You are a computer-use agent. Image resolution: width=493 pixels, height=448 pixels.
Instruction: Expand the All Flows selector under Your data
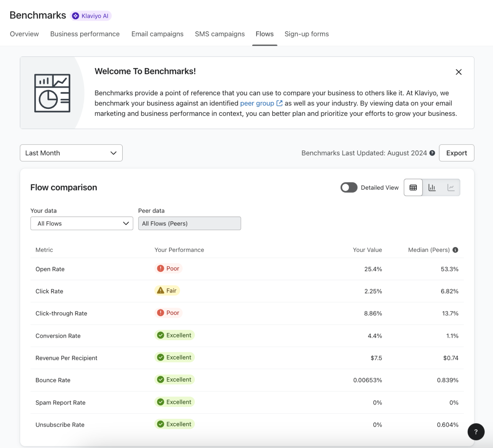tap(82, 223)
